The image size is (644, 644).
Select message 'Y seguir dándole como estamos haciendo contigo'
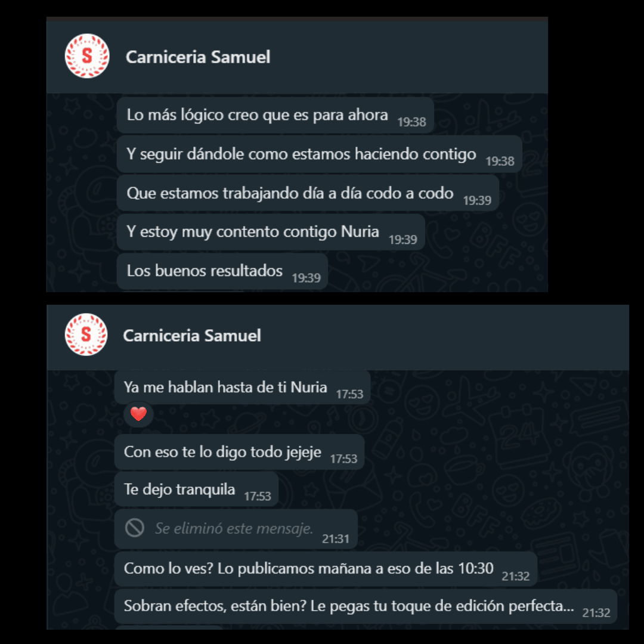click(319, 154)
